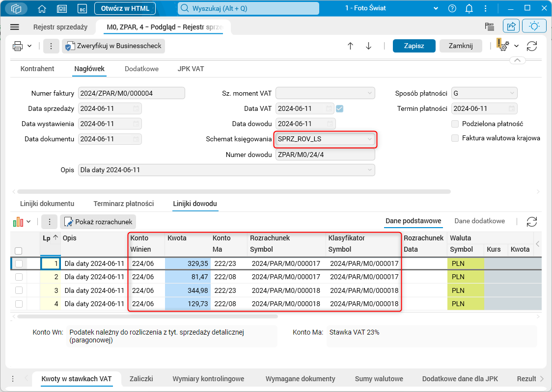
Task: Click the lightbulb hints icon
Action: coord(534,26)
